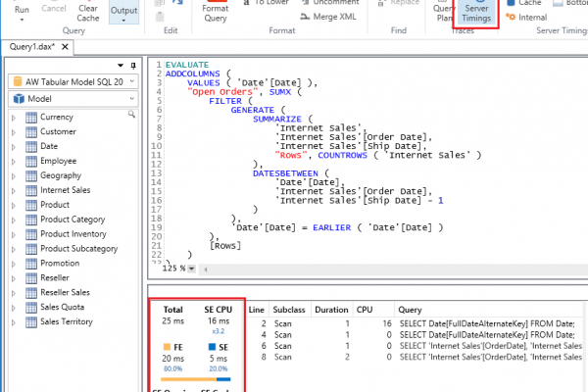588x392 pixels.
Task: Switch to the Query1.dax tab
Action: pyautogui.click(x=32, y=47)
